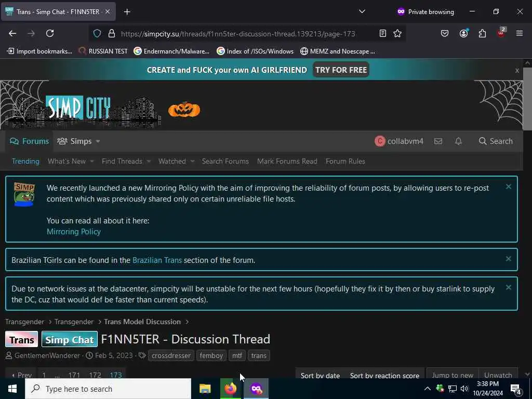532x399 pixels.
Task: Select the mtf tag
Action: [x=237, y=355]
